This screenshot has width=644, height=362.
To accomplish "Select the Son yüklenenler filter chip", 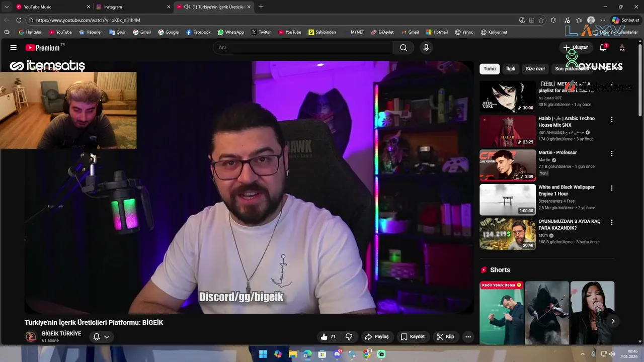I will click(572, 69).
